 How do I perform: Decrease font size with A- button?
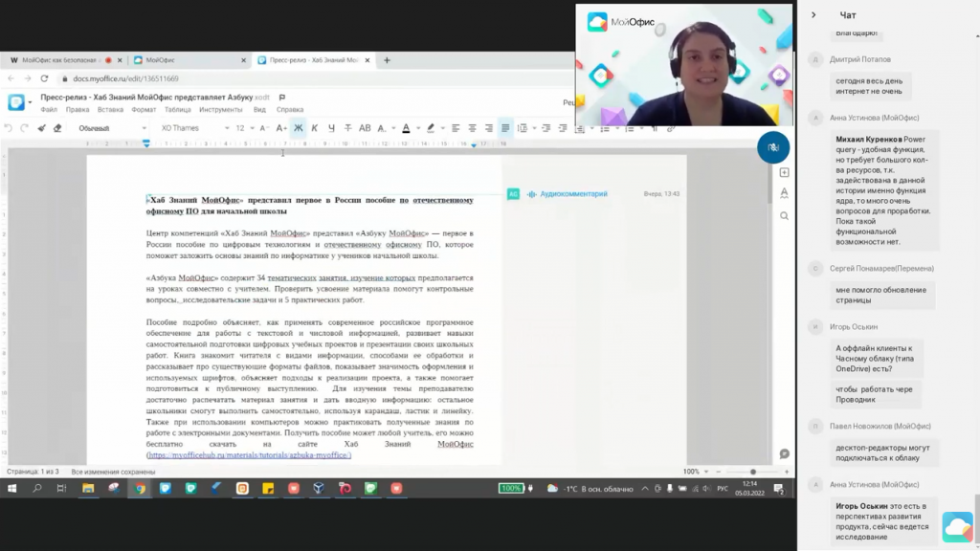click(264, 128)
